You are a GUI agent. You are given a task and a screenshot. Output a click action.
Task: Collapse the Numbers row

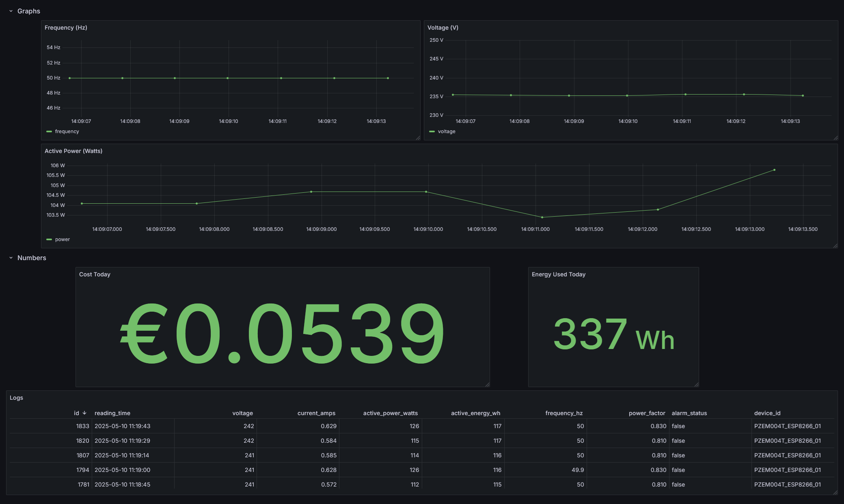(x=11, y=258)
